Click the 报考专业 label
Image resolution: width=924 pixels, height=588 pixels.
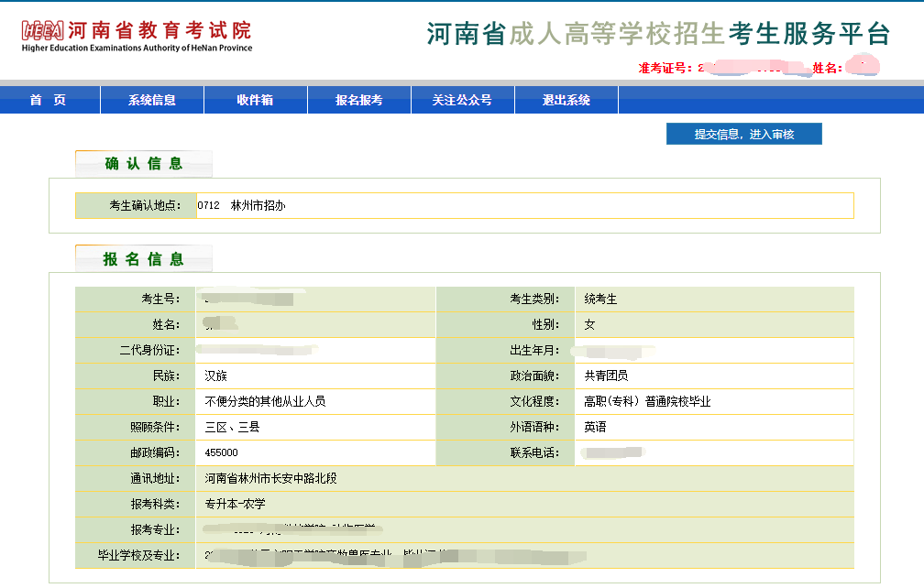155,529
